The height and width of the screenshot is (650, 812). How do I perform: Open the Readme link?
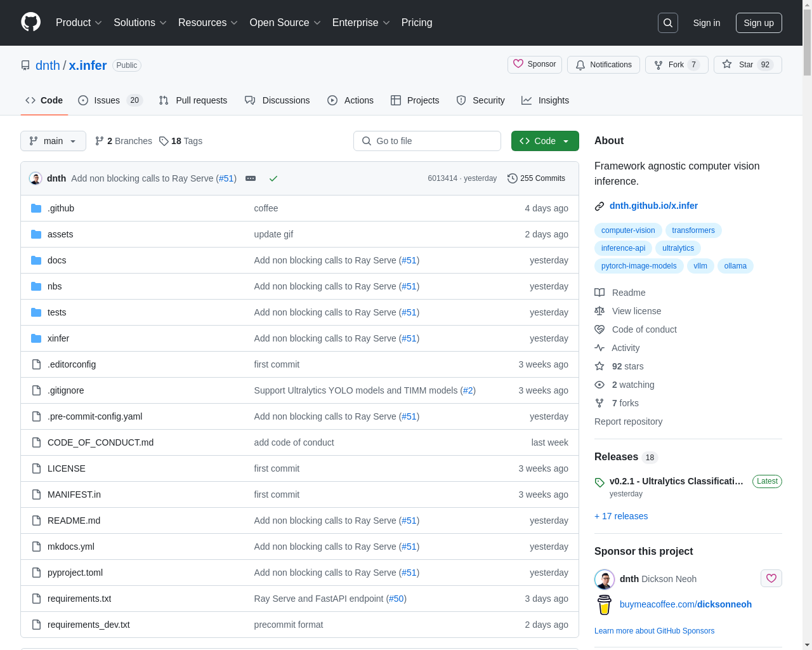click(620, 293)
